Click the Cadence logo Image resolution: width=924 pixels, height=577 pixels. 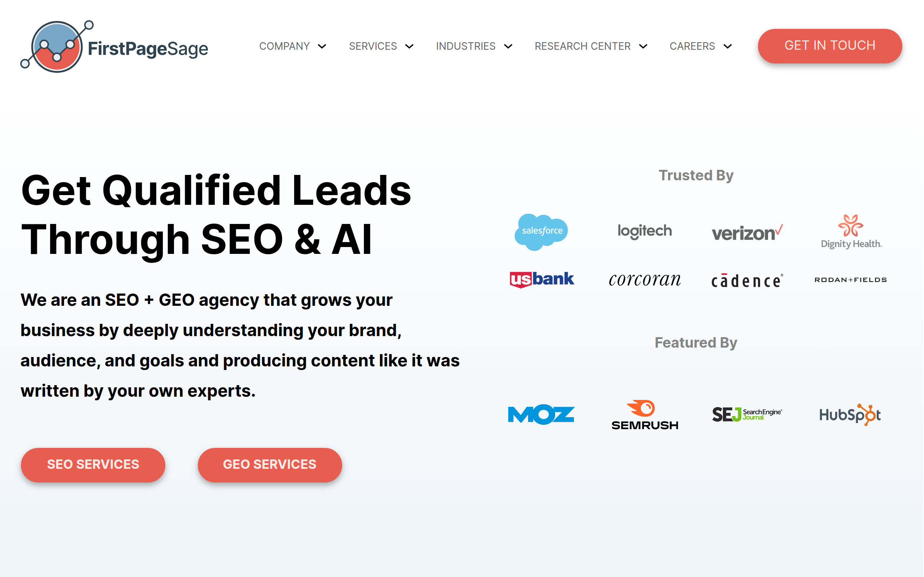(x=746, y=279)
